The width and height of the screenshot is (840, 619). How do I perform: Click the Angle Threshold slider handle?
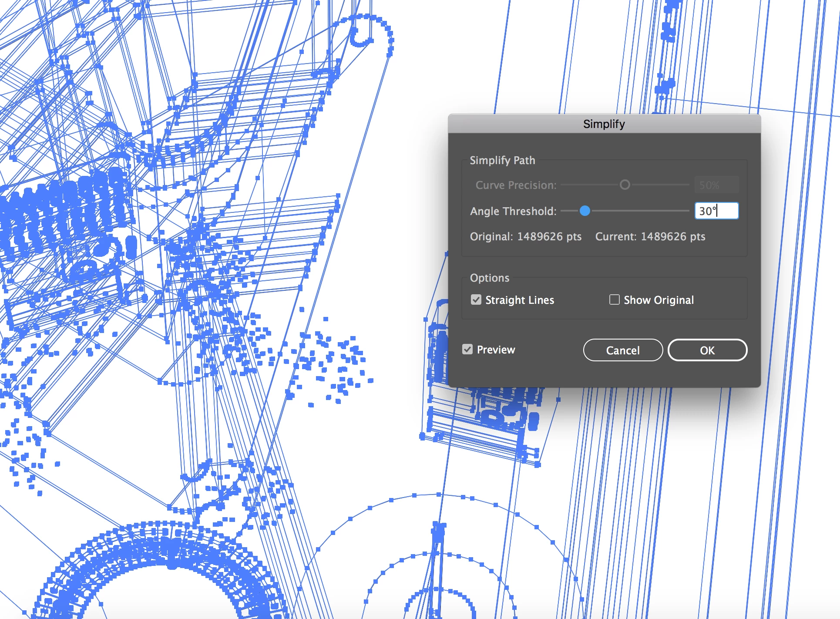585,211
